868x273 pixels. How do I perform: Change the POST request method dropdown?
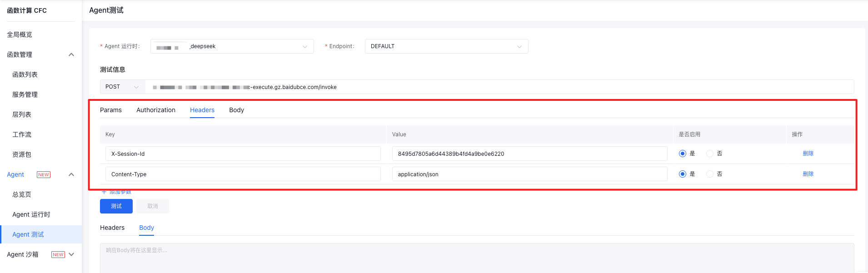tap(122, 87)
